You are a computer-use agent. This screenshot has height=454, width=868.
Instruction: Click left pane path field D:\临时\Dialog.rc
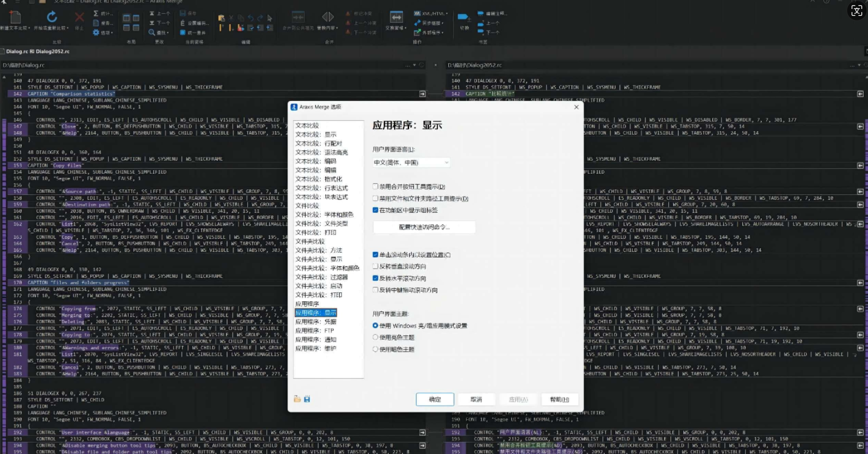212,65
